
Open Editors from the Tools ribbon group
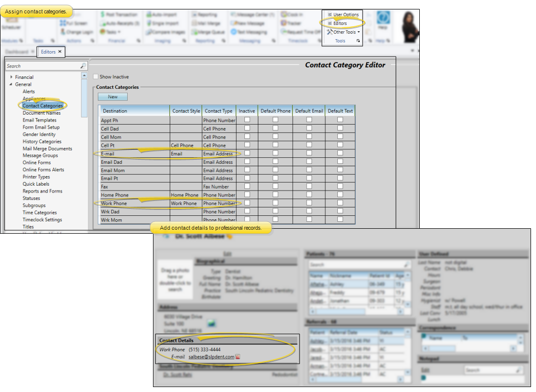click(x=340, y=23)
